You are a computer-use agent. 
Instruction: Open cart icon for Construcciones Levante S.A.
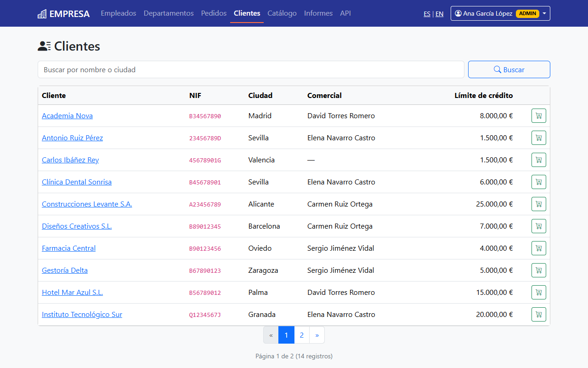point(538,204)
